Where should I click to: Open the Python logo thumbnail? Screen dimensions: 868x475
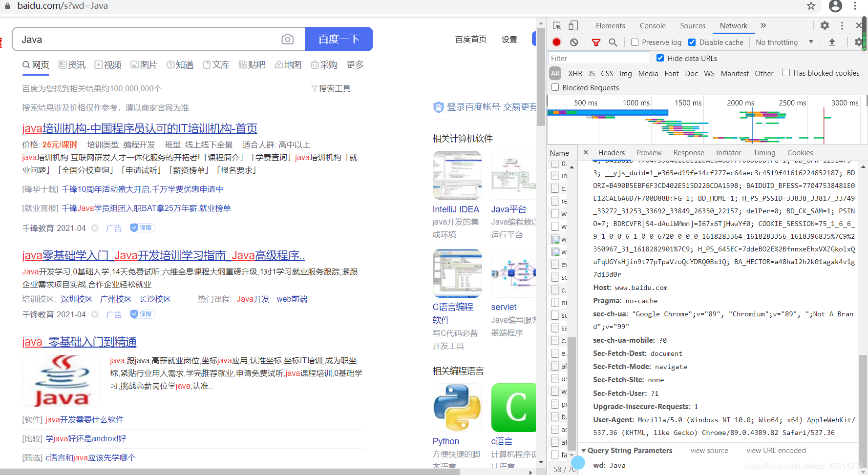pos(457,408)
